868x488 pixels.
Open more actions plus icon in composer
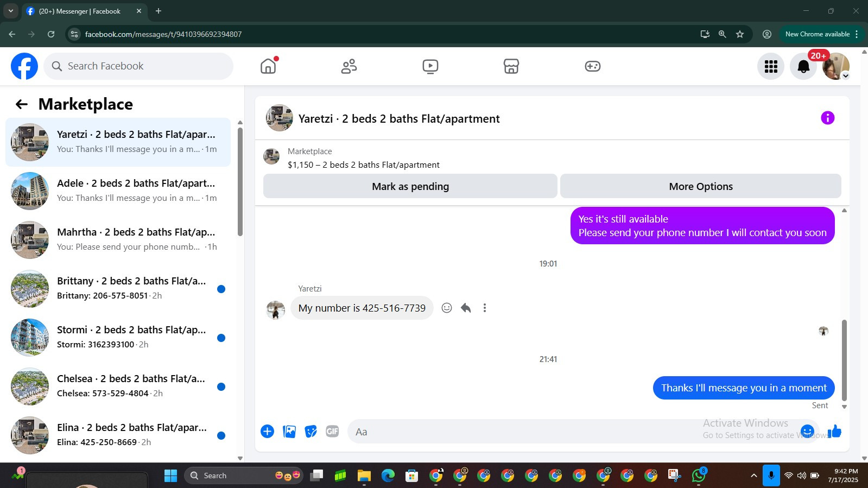click(267, 432)
